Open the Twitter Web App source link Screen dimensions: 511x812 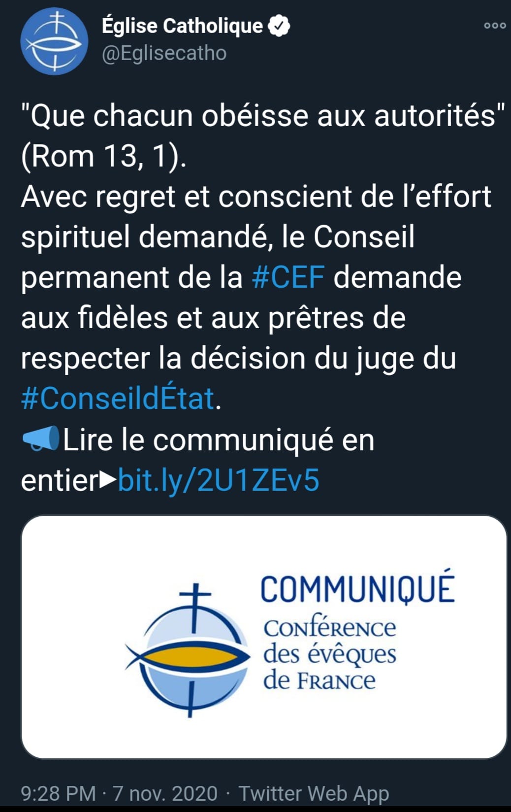314,793
